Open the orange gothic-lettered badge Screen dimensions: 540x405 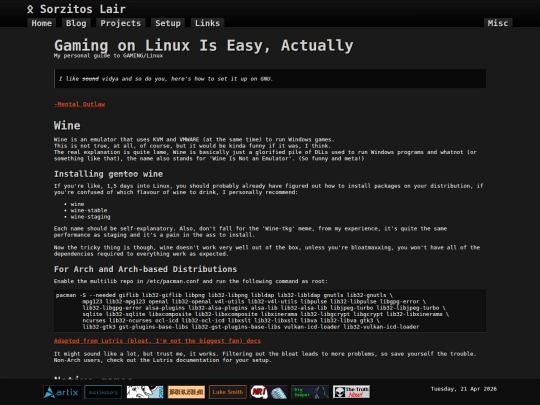tap(186, 392)
